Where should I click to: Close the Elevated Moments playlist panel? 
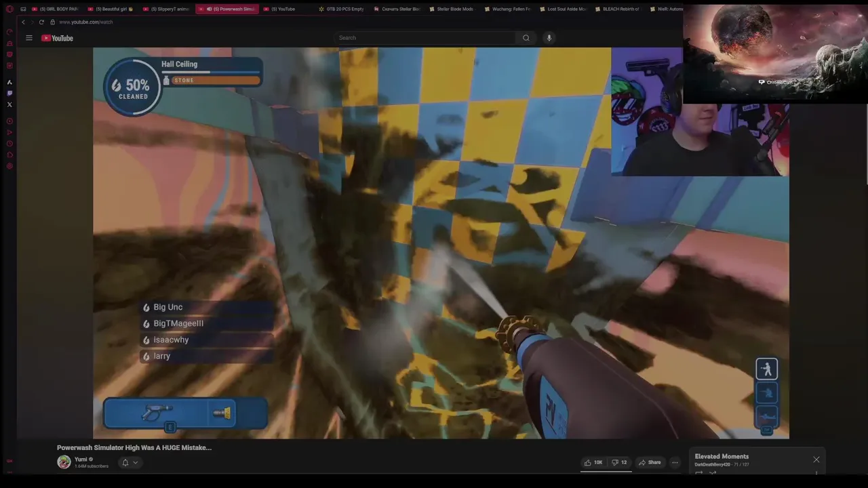(x=816, y=460)
